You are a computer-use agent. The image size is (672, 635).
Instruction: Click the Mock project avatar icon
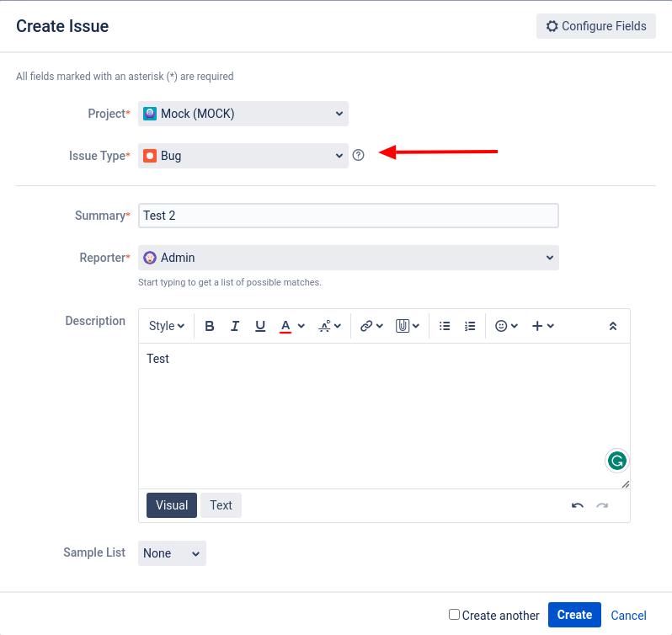(x=150, y=114)
